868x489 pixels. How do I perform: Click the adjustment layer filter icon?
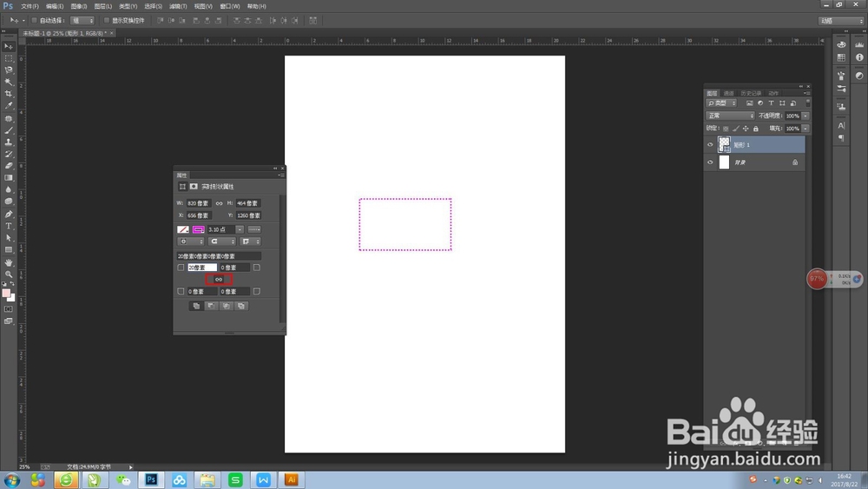[760, 103]
